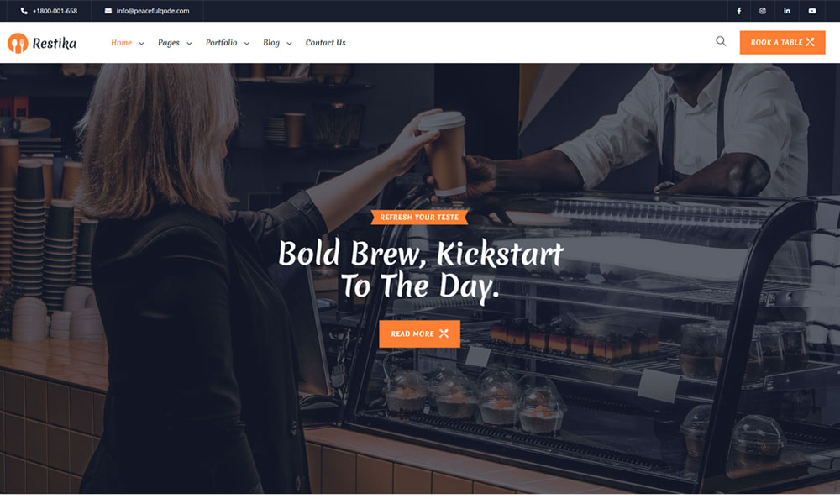Click the phone icon in top bar

point(24,11)
